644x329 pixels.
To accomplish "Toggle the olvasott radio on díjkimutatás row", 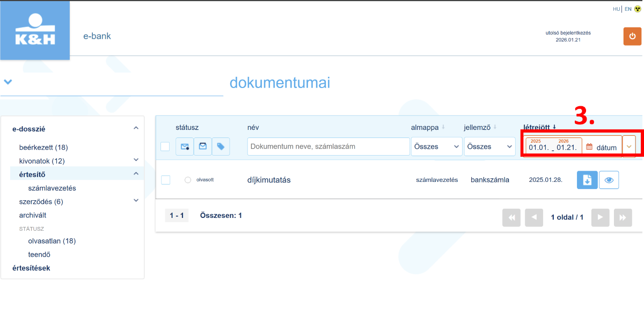I will point(188,180).
